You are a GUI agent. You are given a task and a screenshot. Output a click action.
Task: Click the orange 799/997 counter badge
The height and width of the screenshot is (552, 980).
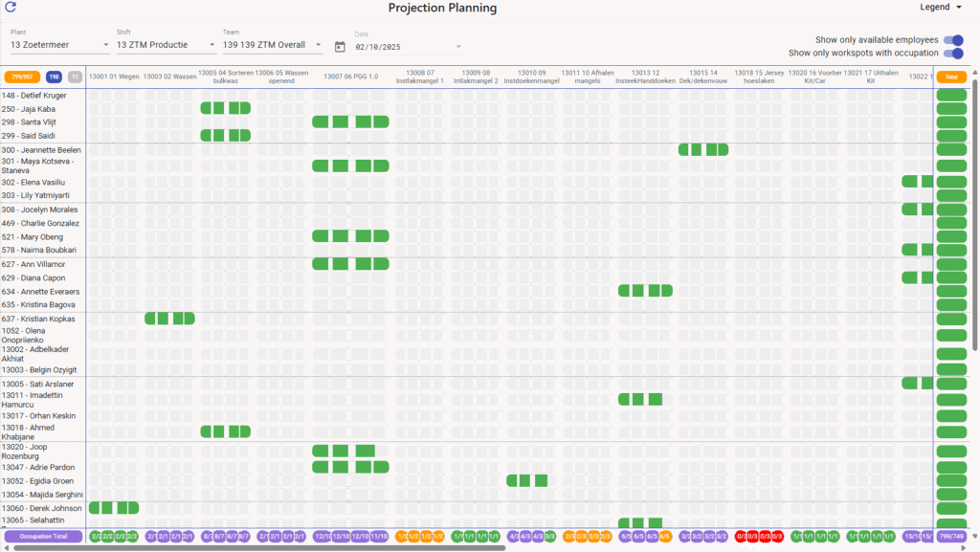pos(22,77)
